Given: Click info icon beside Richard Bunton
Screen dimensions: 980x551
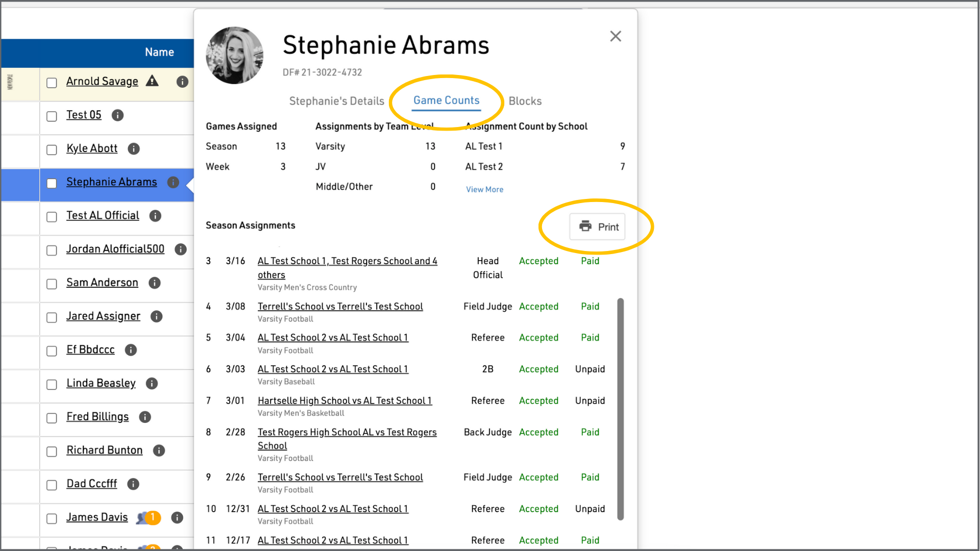Looking at the screenshot, I should (159, 450).
